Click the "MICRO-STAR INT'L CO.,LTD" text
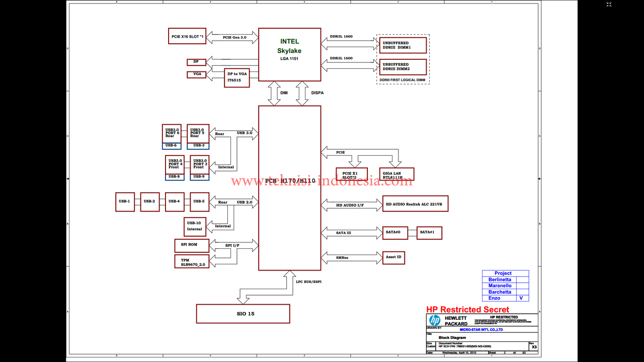 pos(481,330)
